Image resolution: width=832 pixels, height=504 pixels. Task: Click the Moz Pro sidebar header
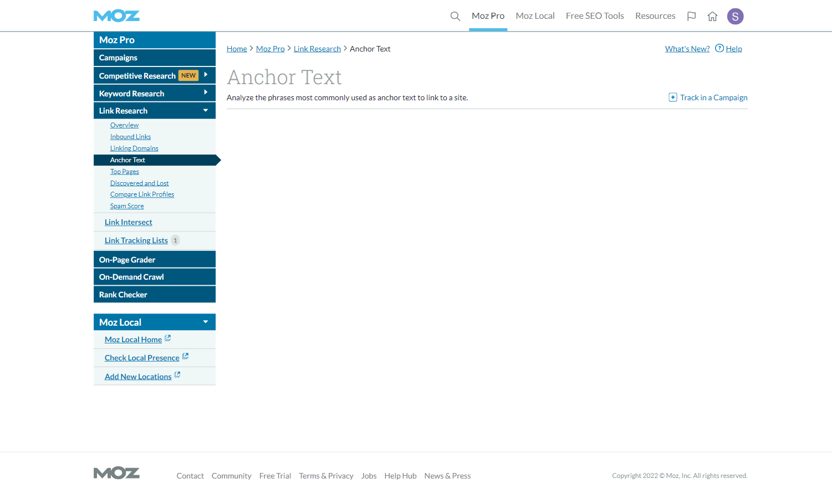click(155, 40)
